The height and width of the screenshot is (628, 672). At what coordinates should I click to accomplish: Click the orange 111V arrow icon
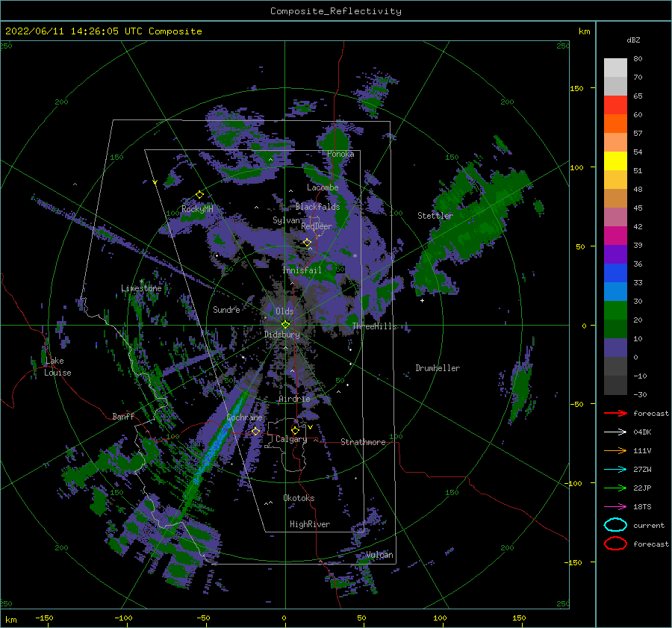tap(615, 450)
